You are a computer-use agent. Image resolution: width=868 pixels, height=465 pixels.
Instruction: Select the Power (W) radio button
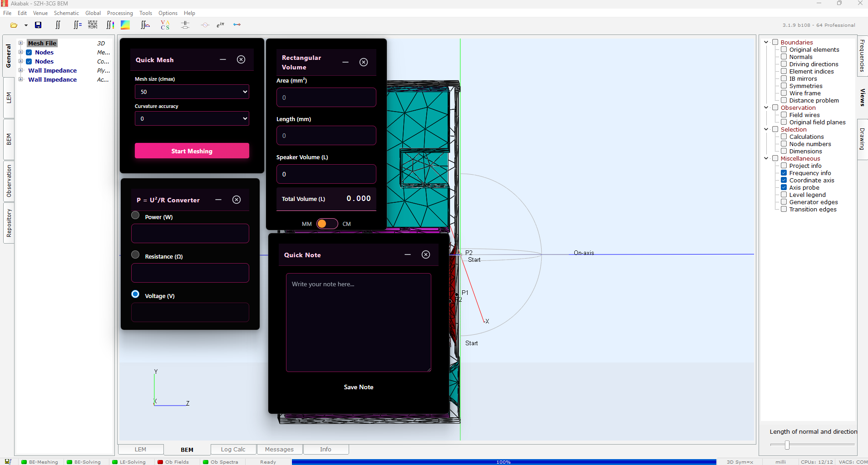point(135,215)
